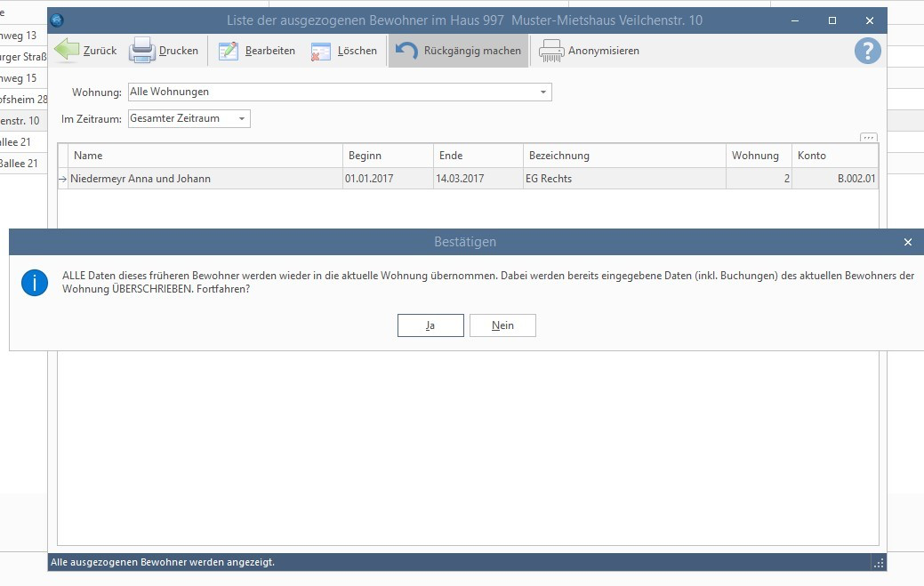
Task: Sort by the Wohnung column header
Action: [x=759, y=156]
